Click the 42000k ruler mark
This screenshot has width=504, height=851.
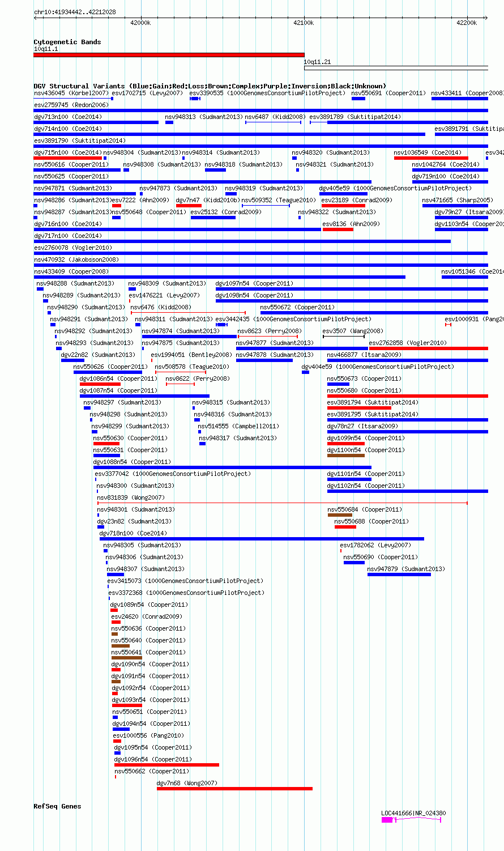140,23
